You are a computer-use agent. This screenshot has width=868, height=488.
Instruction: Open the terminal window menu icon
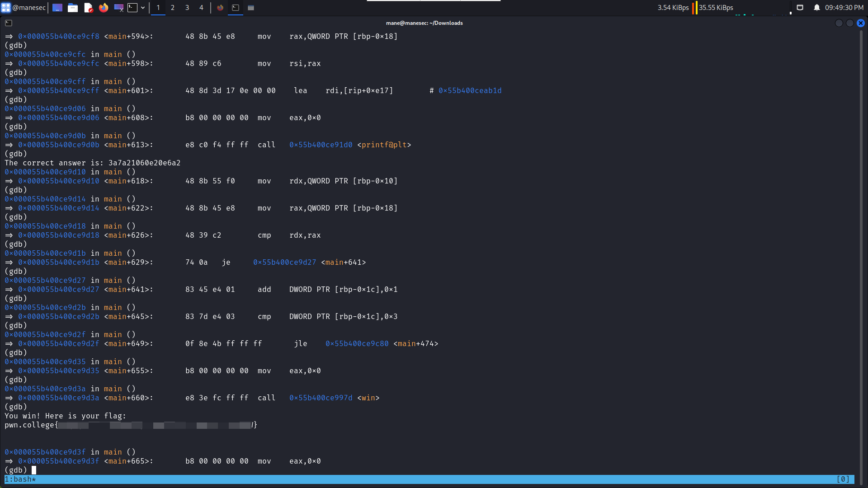8,23
